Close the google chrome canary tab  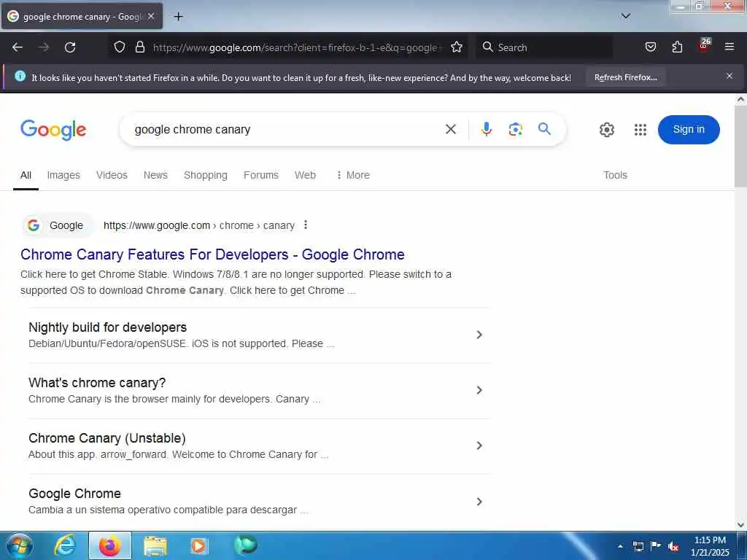(151, 16)
